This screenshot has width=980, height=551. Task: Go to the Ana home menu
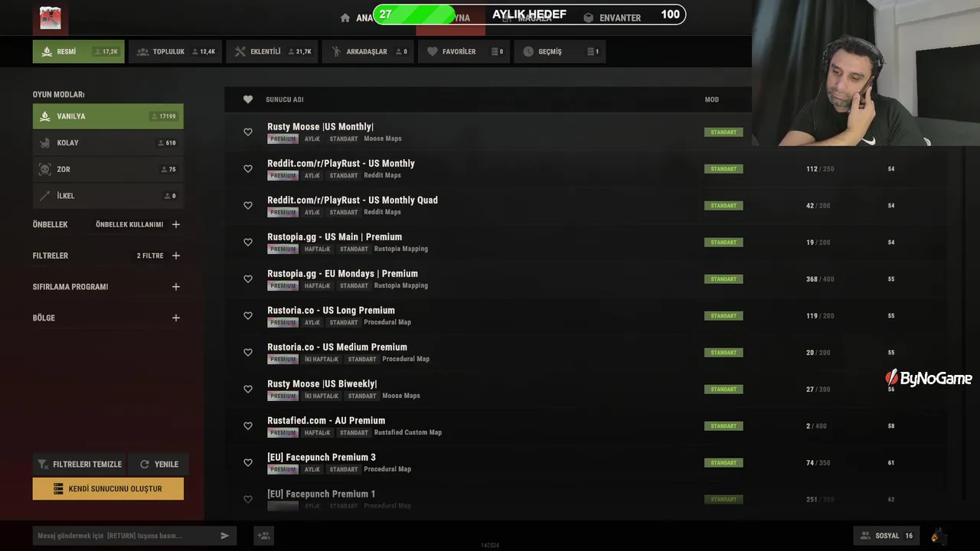tap(356, 18)
